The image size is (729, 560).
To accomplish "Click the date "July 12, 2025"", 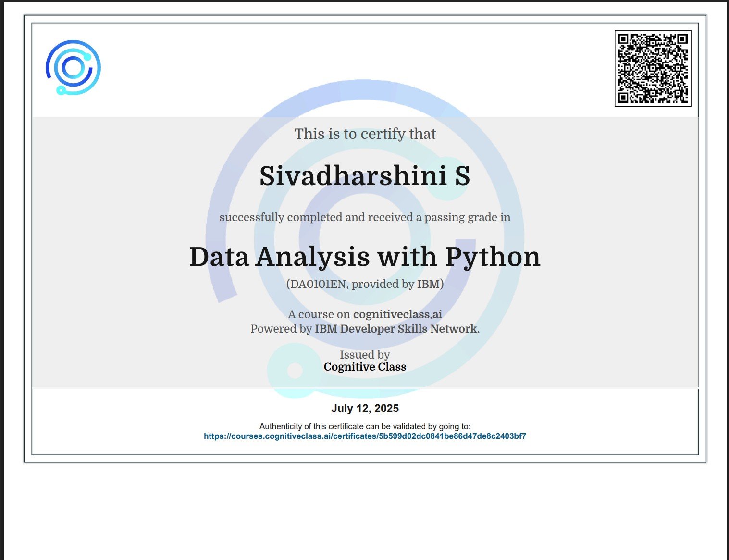I will click(x=365, y=408).
